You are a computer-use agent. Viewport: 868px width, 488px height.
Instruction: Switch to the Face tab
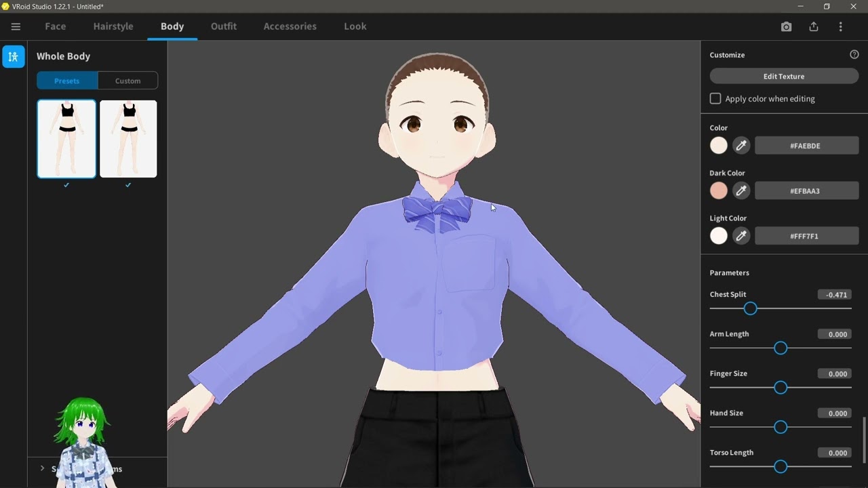56,26
